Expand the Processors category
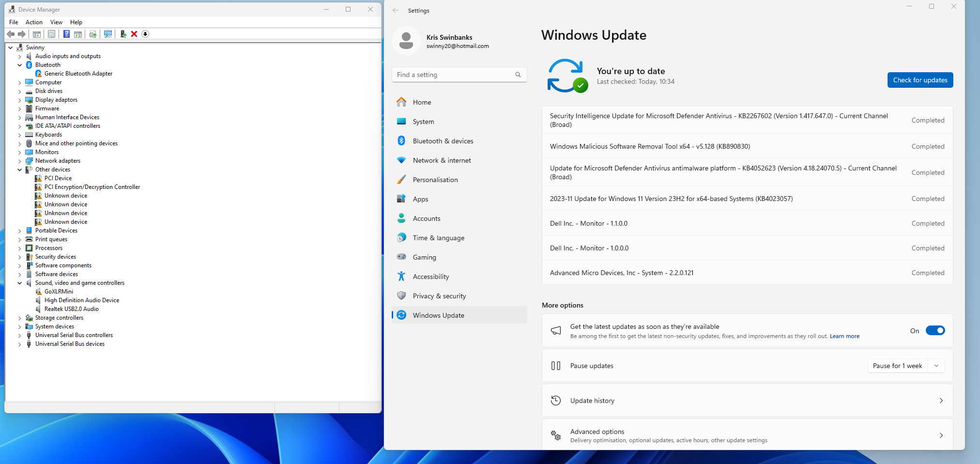This screenshot has width=980, height=464. pos(20,248)
